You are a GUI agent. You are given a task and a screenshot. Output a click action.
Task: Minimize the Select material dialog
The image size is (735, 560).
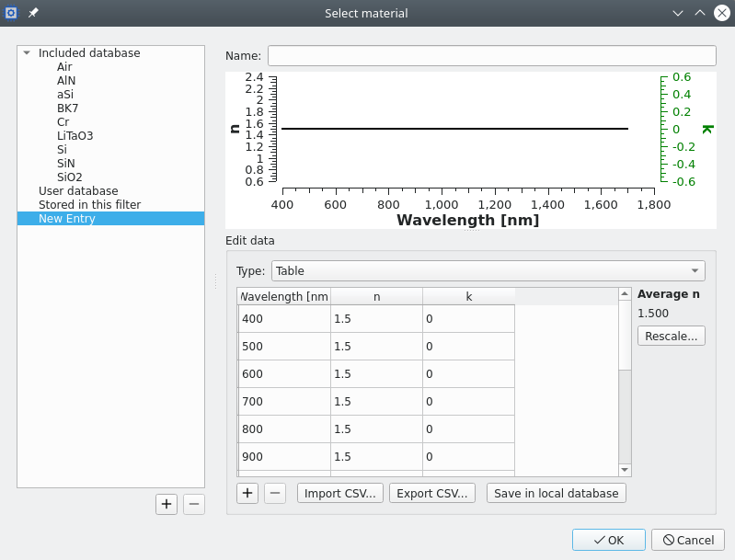pos(678,13)
